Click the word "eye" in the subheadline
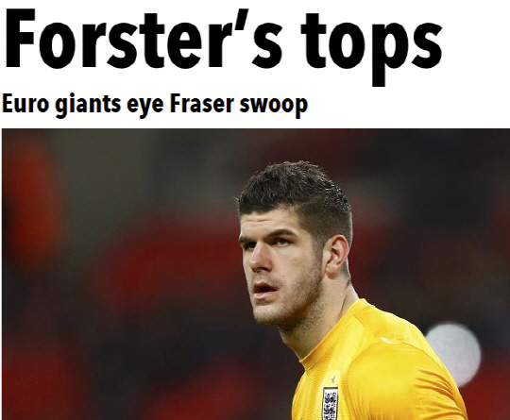 pos(145,108)
